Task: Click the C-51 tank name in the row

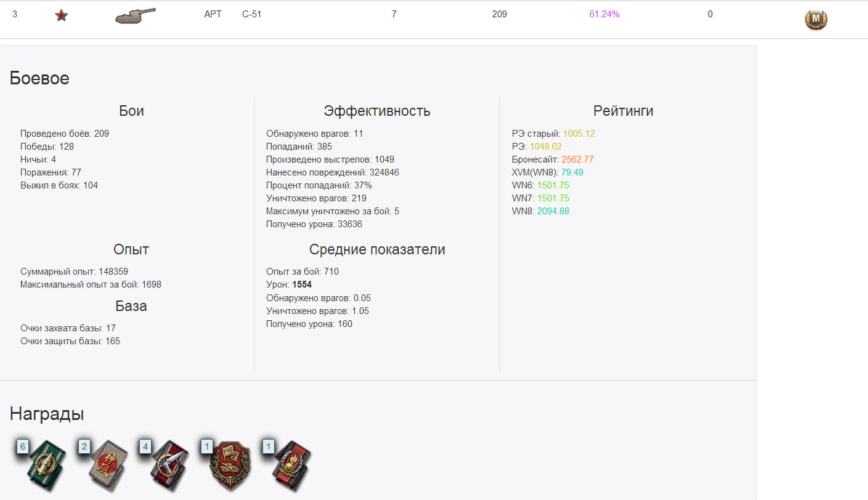Action: 252,14
